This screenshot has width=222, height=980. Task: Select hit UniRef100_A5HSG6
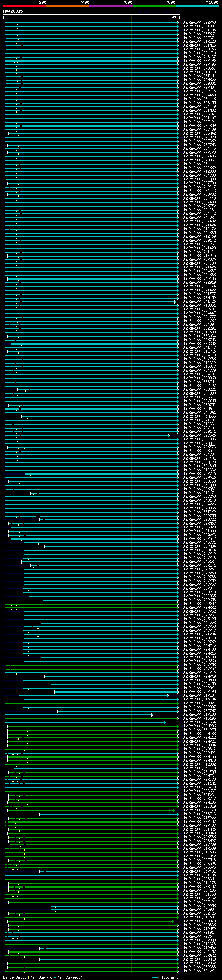point(199,416)
